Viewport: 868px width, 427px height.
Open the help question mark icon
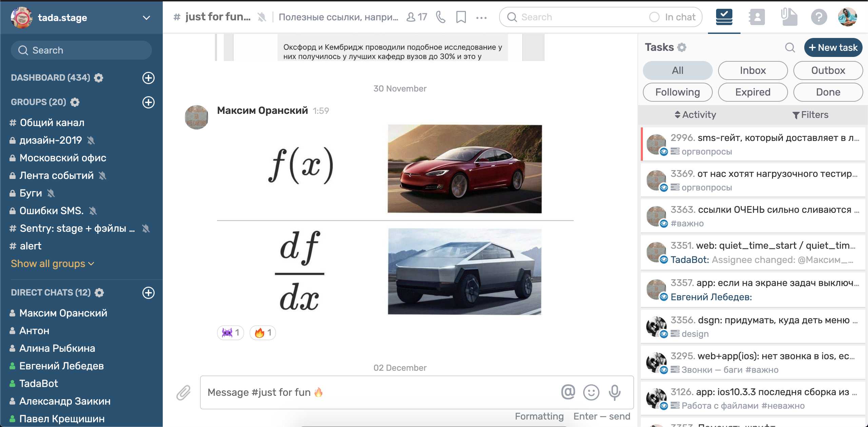(819, 17)
